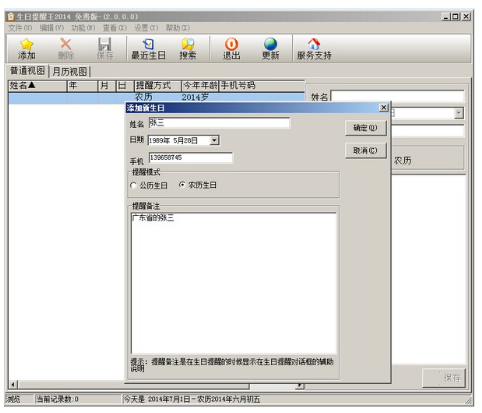Open the 日期 date picker dropdown

(x=214, y=140)
